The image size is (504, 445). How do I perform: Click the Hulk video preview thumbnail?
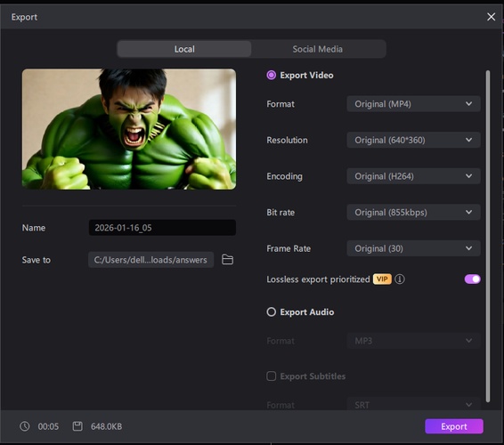pos(129,129)
